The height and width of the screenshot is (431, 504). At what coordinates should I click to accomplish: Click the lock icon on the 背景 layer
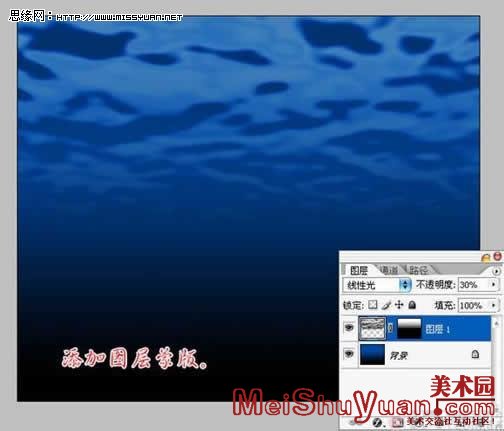(x=475, y=354)
